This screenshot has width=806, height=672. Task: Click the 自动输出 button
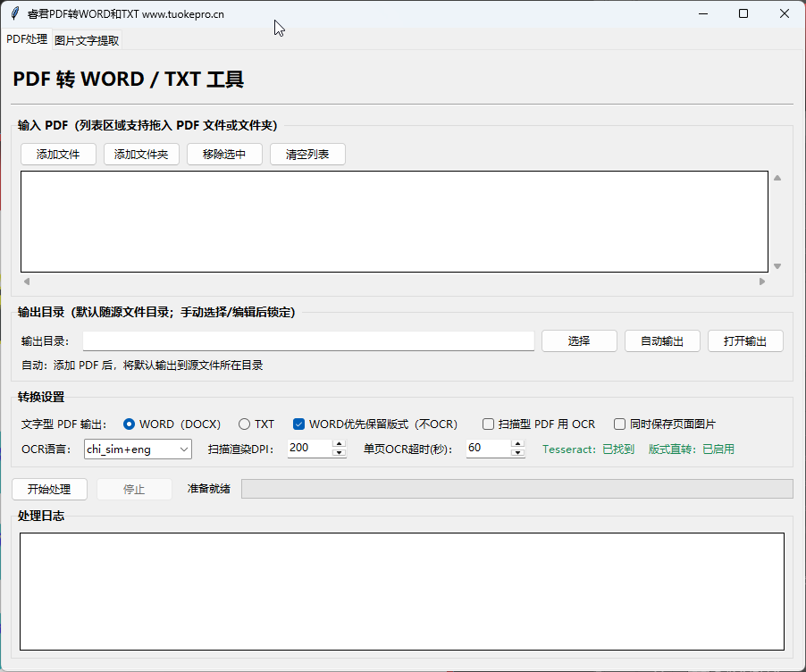pos(662,340)
